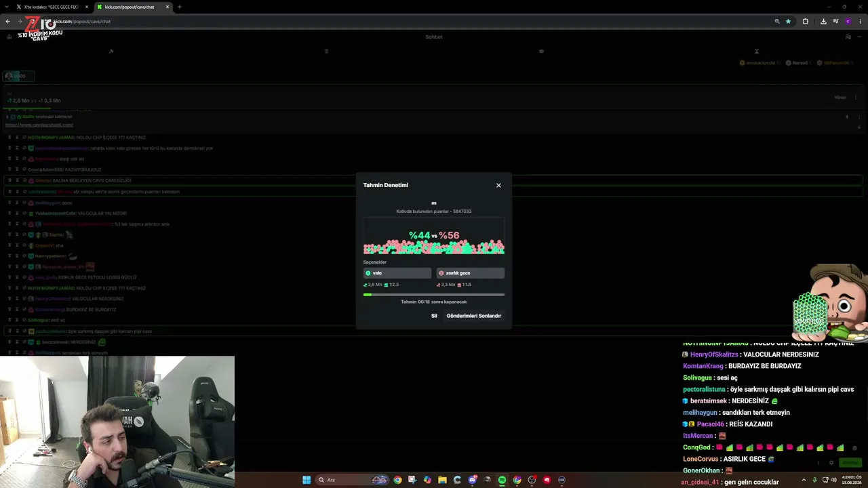Click username pectoralistuna in overlay chat
This screenshot has height=488, width=868.
pos(704,389)
